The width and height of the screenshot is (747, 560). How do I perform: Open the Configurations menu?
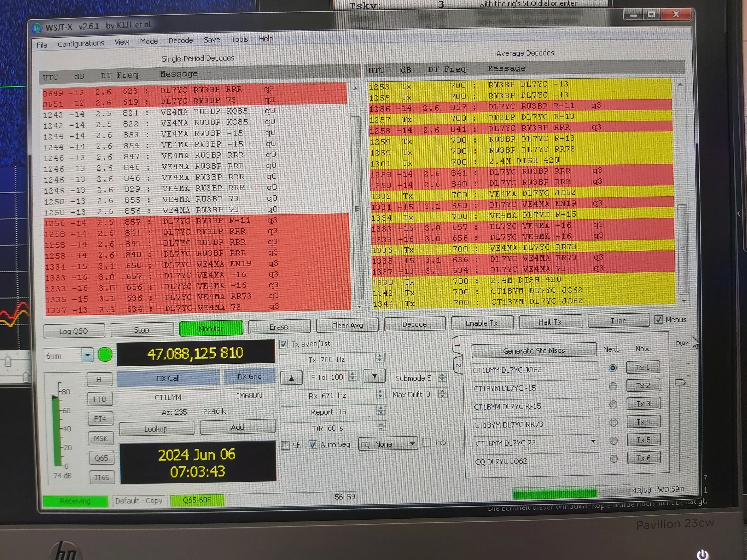(x=81, y=43)
